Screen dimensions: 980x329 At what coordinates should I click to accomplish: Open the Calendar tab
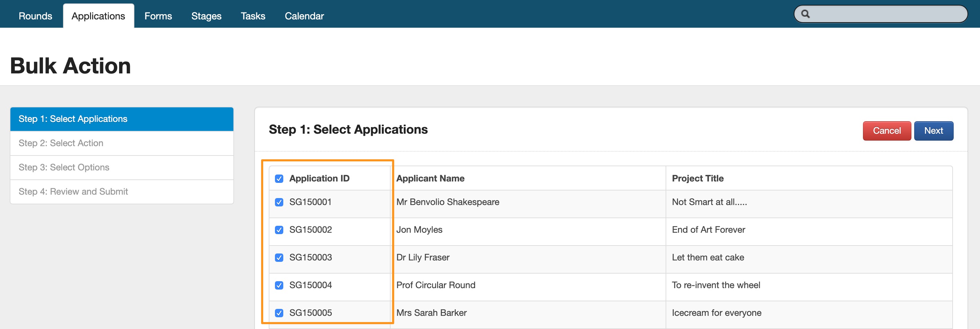point(304,16)
